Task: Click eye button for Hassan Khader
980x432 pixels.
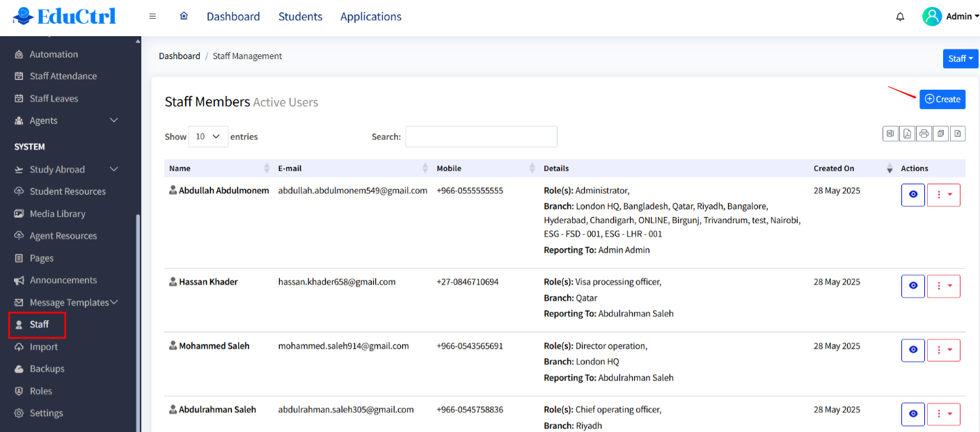Action: click(913, 286)
